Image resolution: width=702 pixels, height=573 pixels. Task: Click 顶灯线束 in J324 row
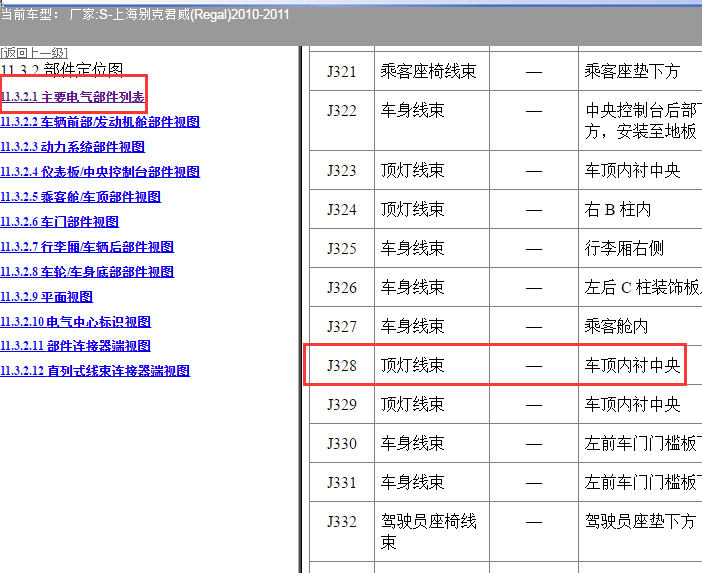pyautogui.click(x=412, y=210)
